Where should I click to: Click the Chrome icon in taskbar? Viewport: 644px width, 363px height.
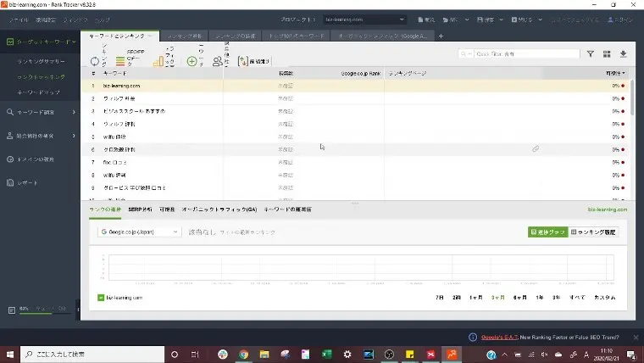(243, 354)
